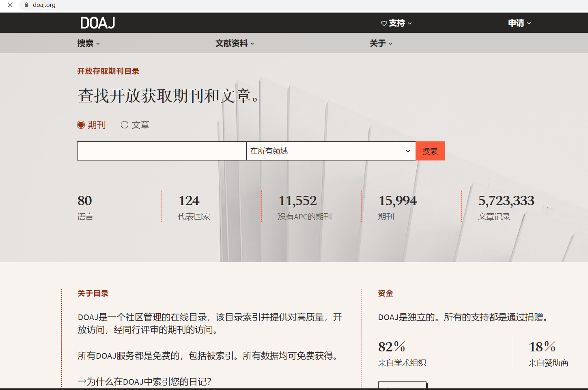This screenshot has width=588, height=390.
Task: Click the chevron icon beside 关于
Action: pos(390,43)
